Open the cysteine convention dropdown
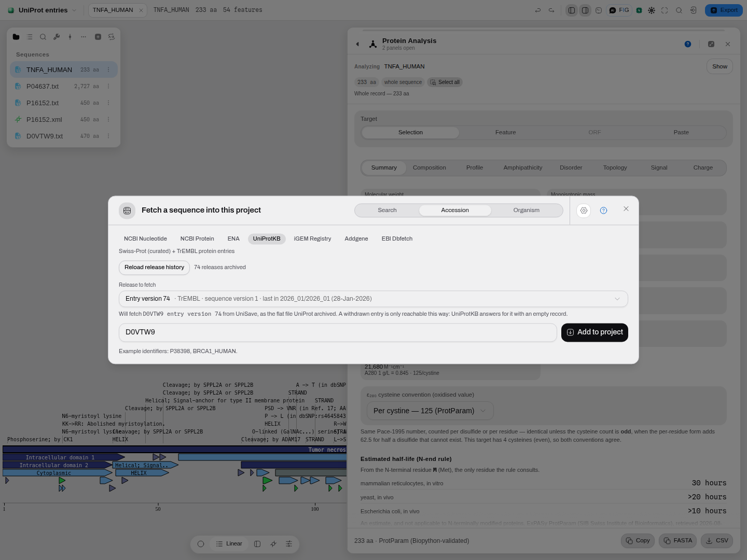 pyautogui.click(x=430, y=411)
